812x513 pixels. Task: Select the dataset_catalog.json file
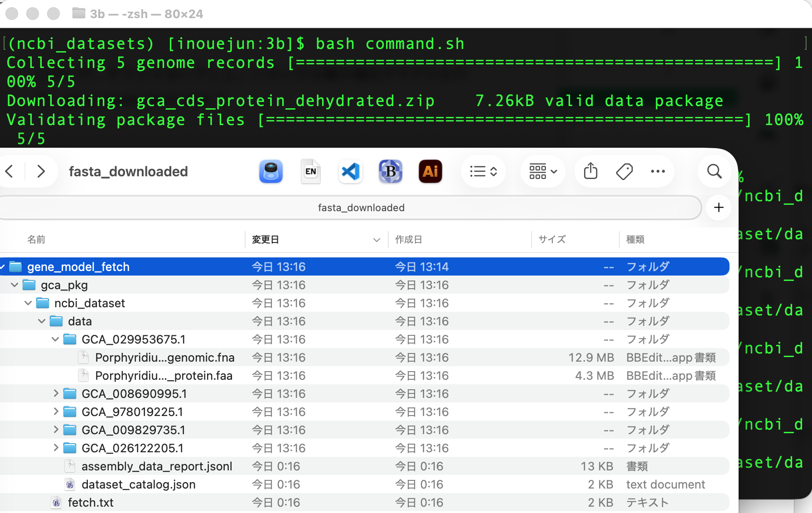point(138,484)
